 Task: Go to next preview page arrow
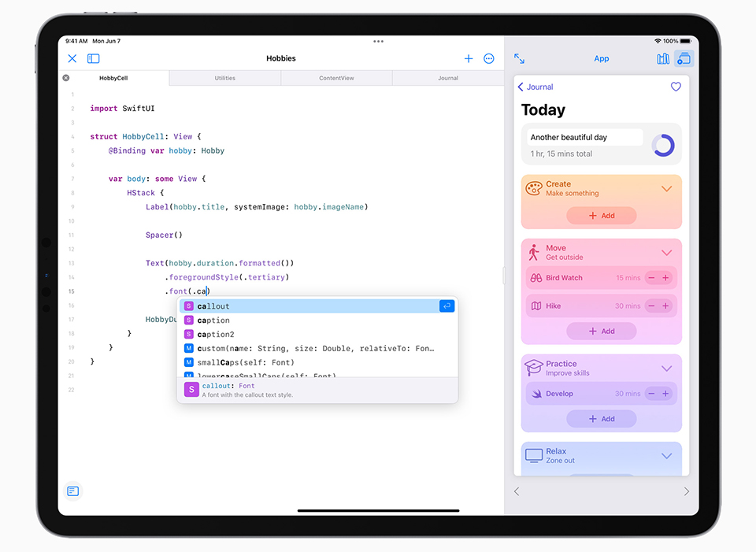[687, 491]
